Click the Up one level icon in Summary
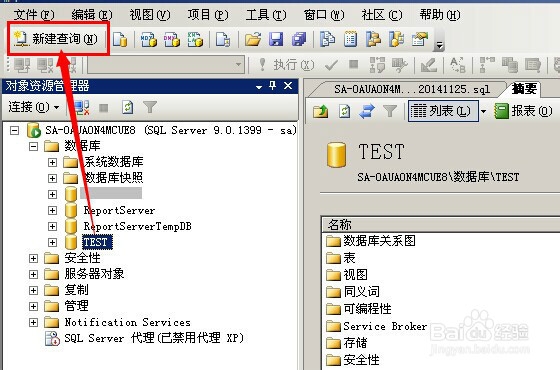Image resolution: width=560 pixels, height=370 pixels. click(x=321, y=111)
